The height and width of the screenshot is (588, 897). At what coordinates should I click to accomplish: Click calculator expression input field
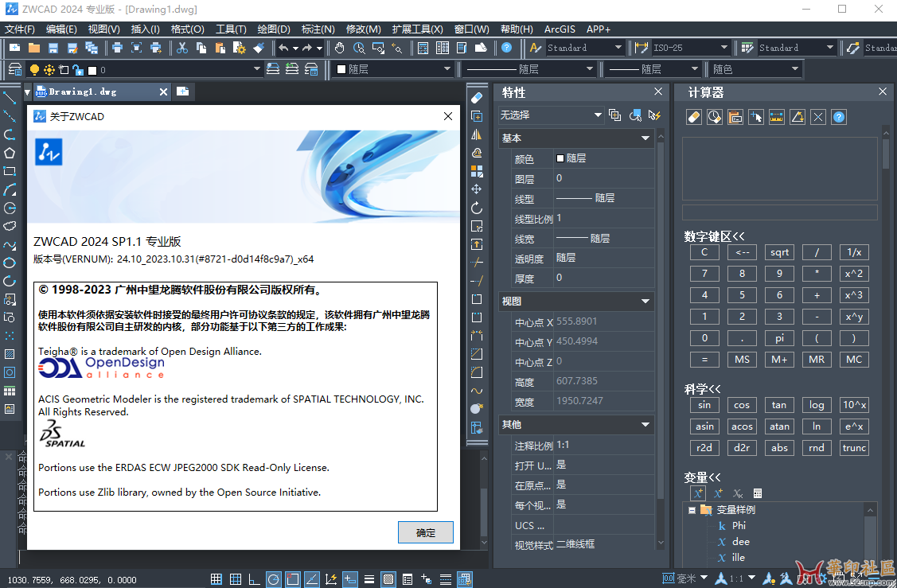[780, 212]
